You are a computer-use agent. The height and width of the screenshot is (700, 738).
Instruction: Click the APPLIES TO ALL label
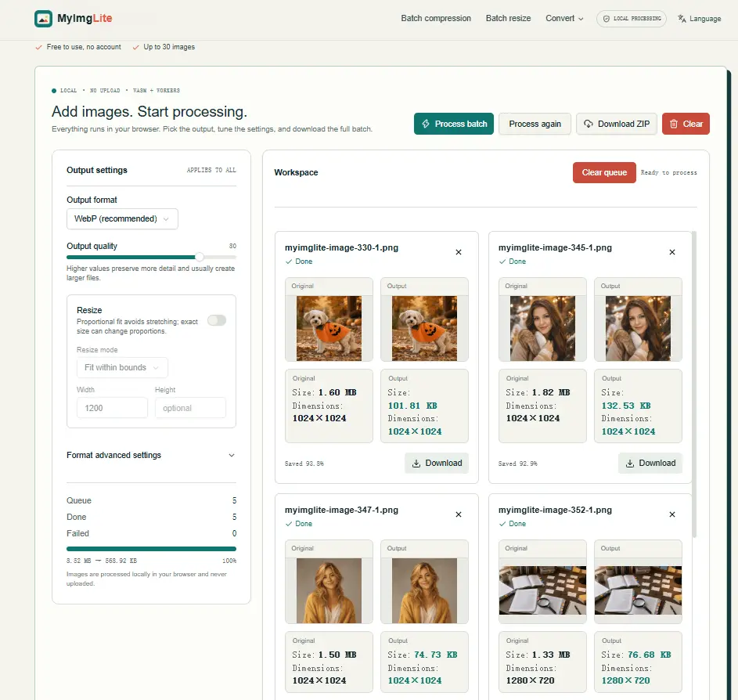pyautogui.click(x=211, y=170)
